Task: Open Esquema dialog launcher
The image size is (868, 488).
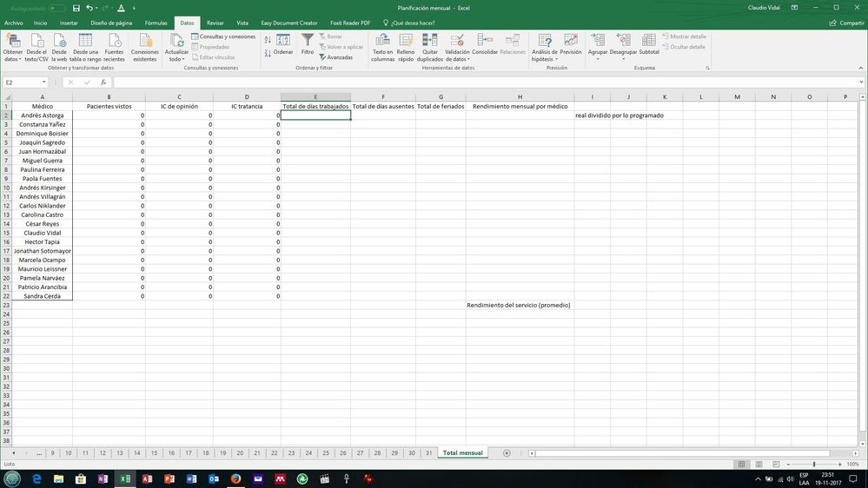Action: coord(707,68)
